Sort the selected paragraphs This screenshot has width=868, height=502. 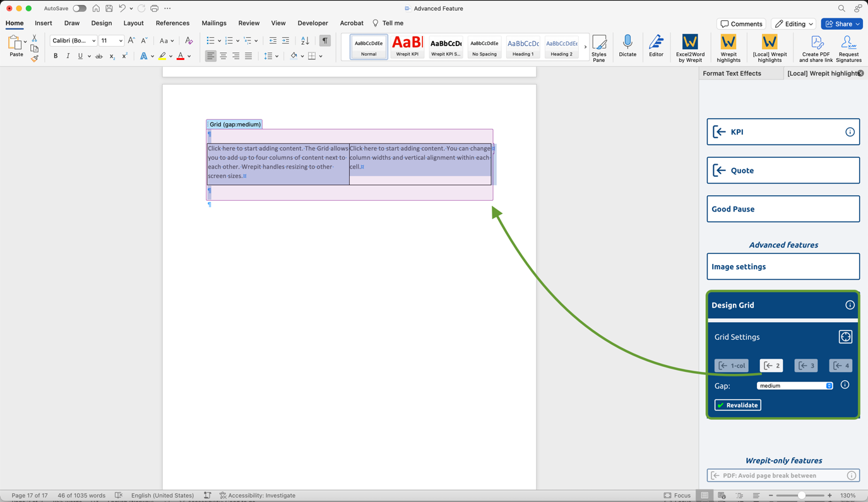(x=305, y=41)
